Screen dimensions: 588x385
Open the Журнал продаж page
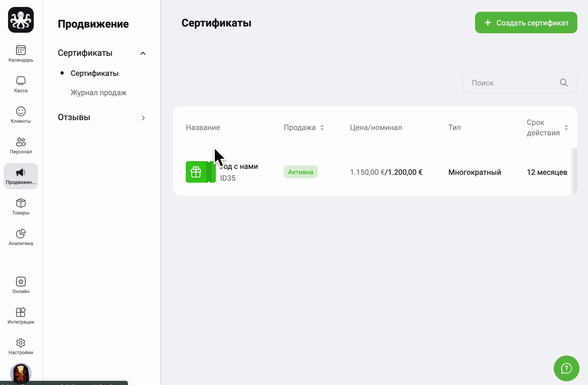[x=99, y=92]
